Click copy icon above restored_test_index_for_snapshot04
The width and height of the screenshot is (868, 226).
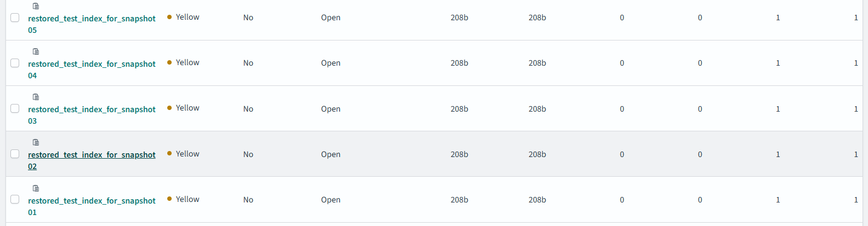(x=36, y=51)
